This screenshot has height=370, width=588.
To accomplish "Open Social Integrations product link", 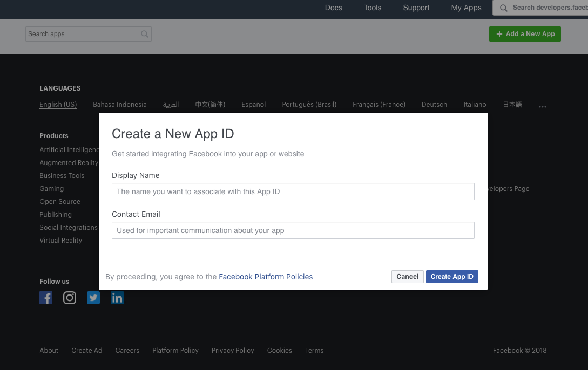I will point(69,227).
